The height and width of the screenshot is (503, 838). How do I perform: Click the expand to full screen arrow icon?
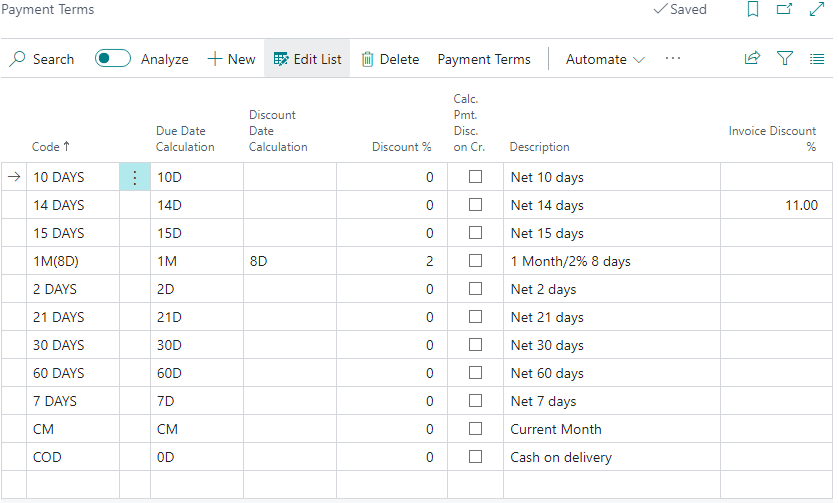(x=815, y=10)
